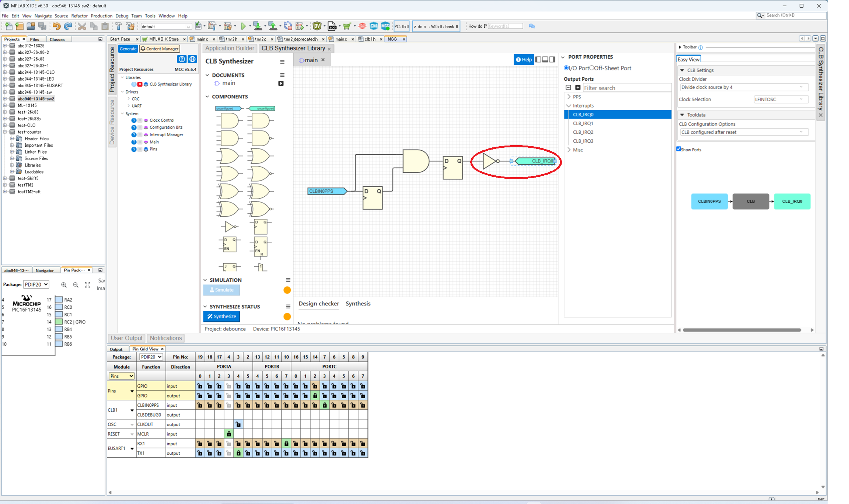Click the Filter search field in Output Ports
This screenshot has height=504, width=849.
click(626, 88)
